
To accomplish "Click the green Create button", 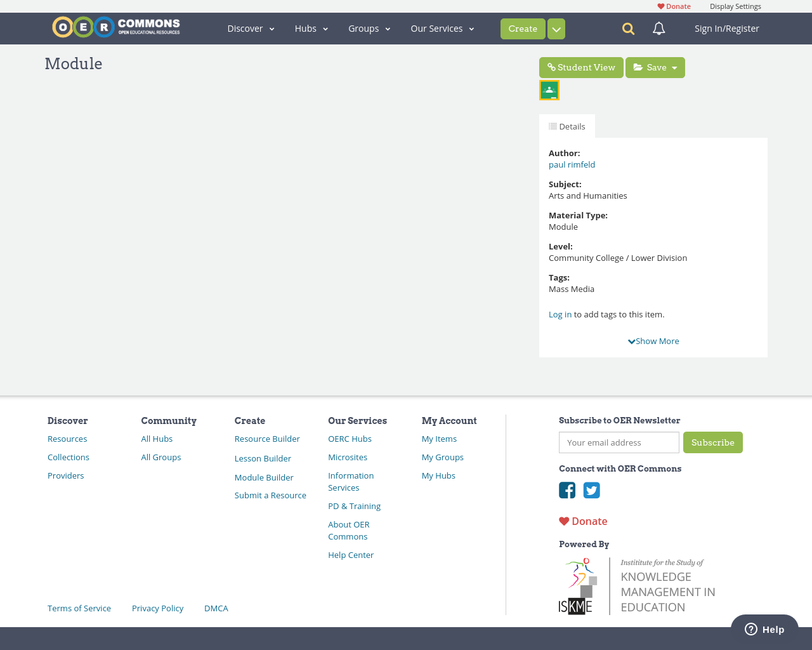I will [x=523, y=29].
